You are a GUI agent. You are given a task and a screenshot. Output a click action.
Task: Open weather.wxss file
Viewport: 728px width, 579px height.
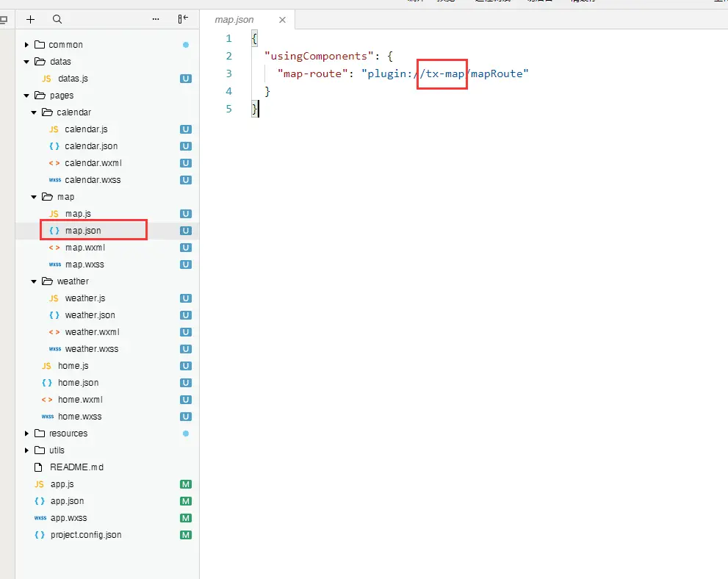(x=92, y=349)
